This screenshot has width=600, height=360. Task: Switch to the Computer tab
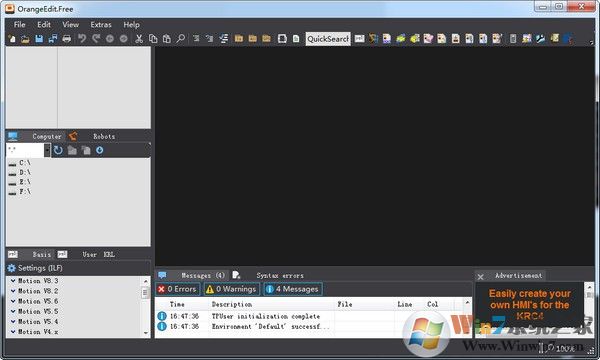(x=47, y=136)
